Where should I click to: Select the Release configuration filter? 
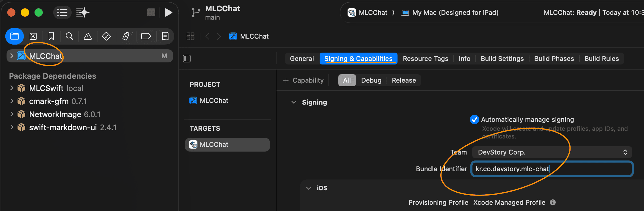(404, 80)
